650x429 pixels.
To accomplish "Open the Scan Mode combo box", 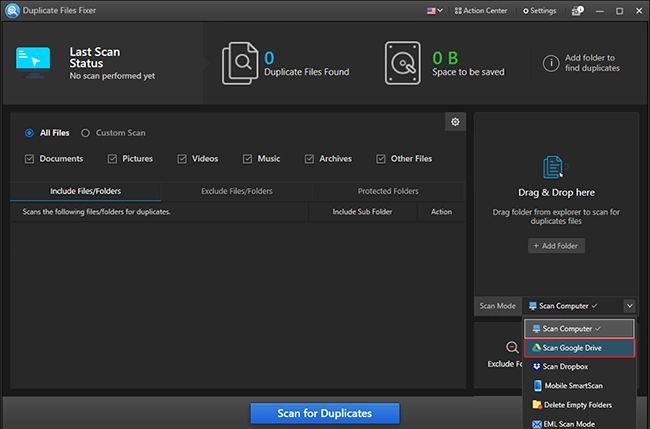I will point(579,306).
